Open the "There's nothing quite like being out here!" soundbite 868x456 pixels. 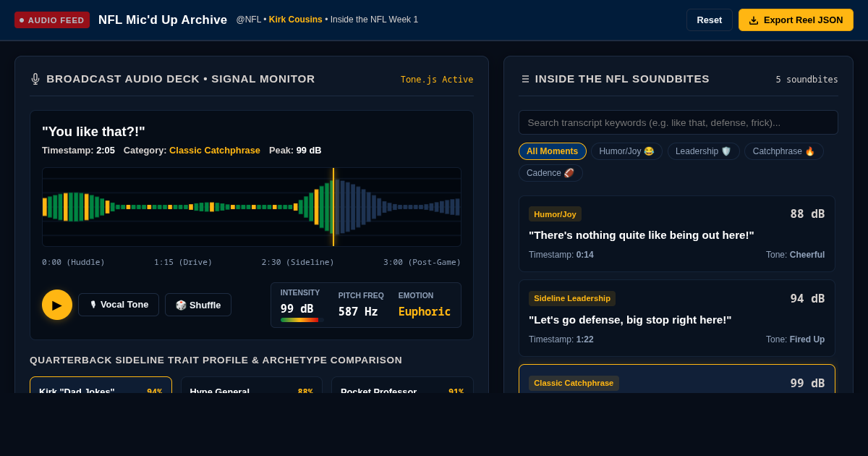click(x=677, y=234)
